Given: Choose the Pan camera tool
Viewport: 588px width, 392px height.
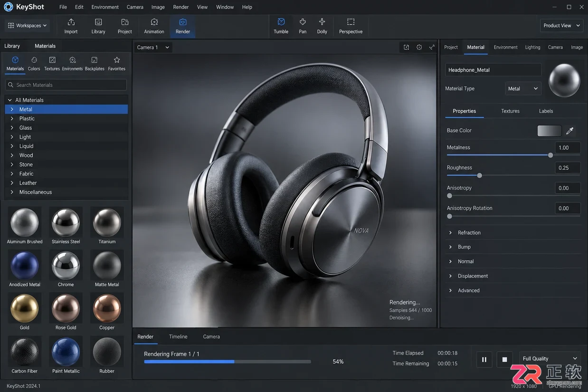Looking at the screenshot, I should point(303,26).
